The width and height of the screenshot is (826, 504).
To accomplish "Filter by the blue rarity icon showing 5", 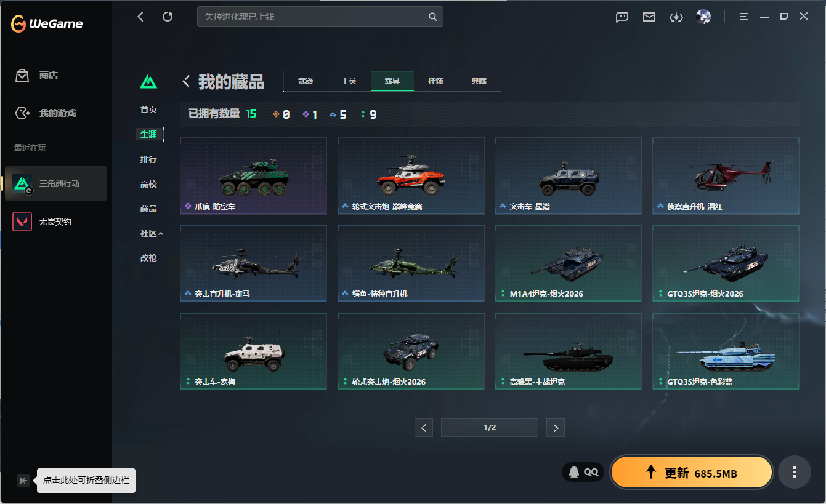I will click(338, 114).
